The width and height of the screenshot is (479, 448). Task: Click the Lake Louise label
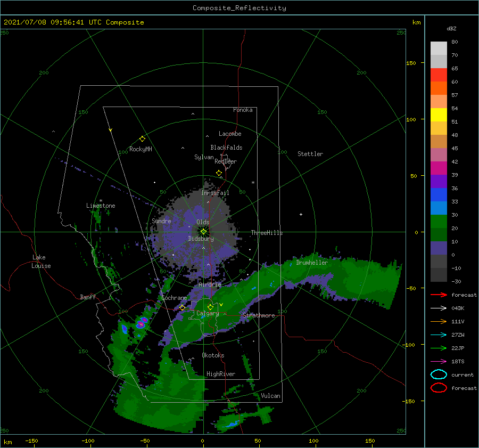pyautogui.click(x=41, y=262)
